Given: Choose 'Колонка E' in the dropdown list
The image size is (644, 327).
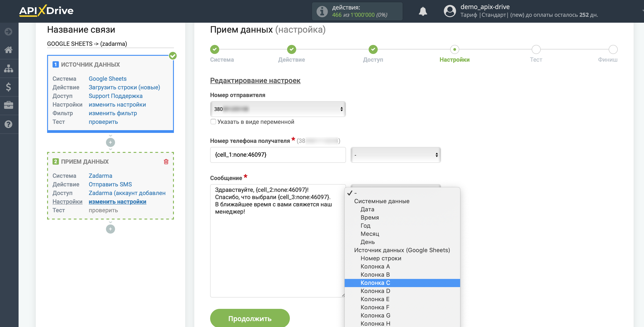Looking at the screenshot, I should click(x=402, y=299).
